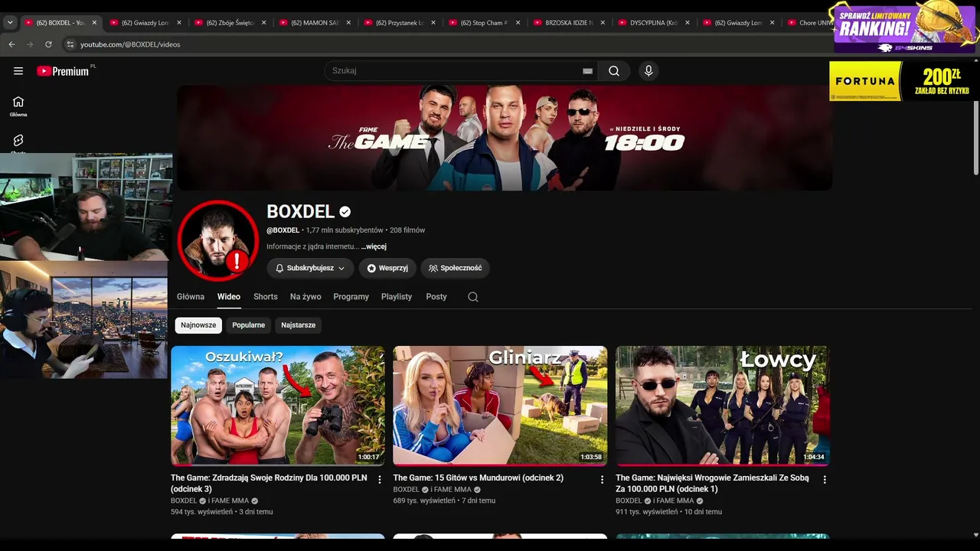Open the Społeczność button
The width and height of the screenshot is (980, 551).
455,269
